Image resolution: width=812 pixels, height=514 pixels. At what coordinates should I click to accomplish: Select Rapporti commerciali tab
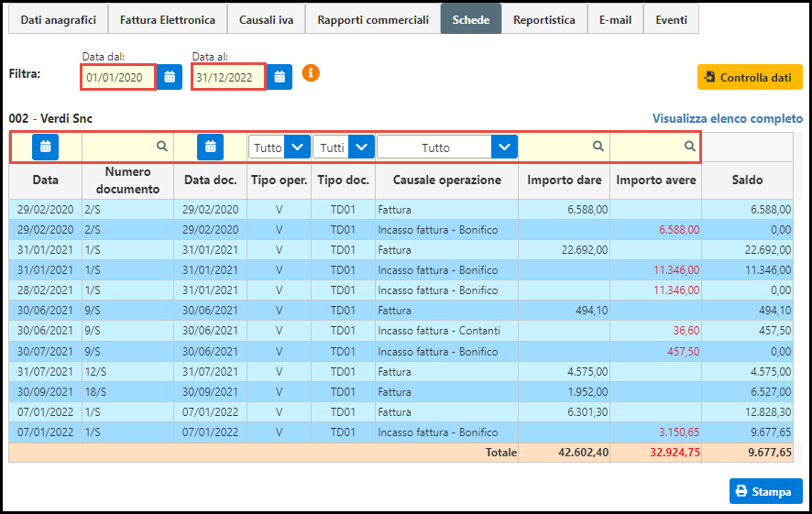373,19
